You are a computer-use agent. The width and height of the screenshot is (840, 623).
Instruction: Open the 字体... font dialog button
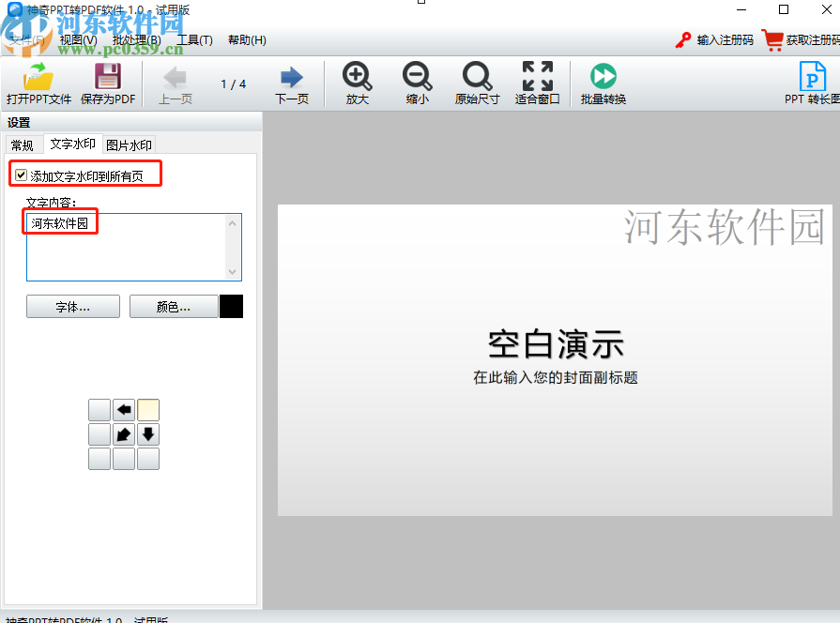tap(72, 306)
